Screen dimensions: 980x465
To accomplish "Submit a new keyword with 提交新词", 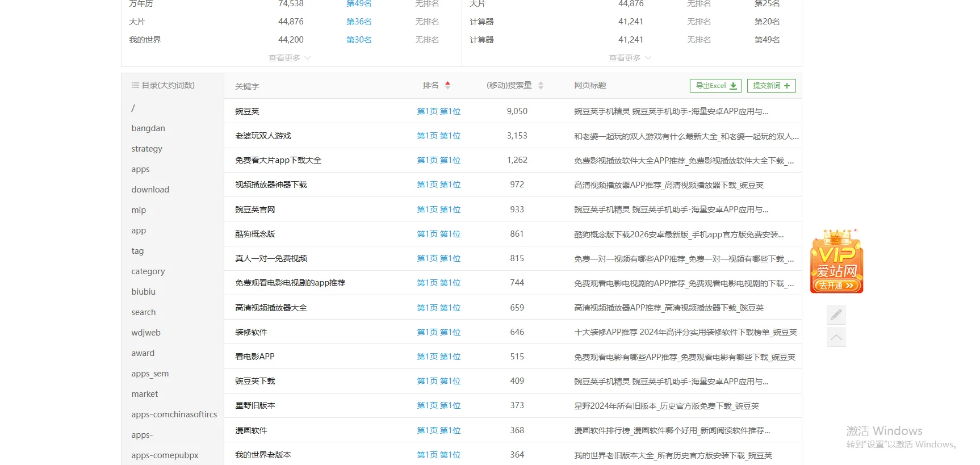I will click(771, 86).
